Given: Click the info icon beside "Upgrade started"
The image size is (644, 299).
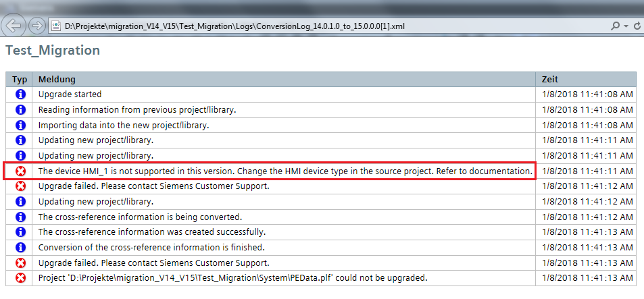Looking at the screenshot, I should [x=20, y=94].
